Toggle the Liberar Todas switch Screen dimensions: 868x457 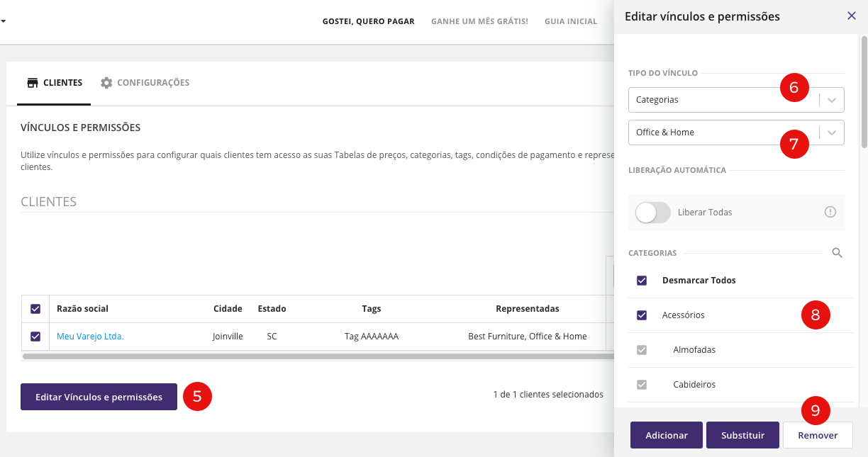click(x=653, y=213)
